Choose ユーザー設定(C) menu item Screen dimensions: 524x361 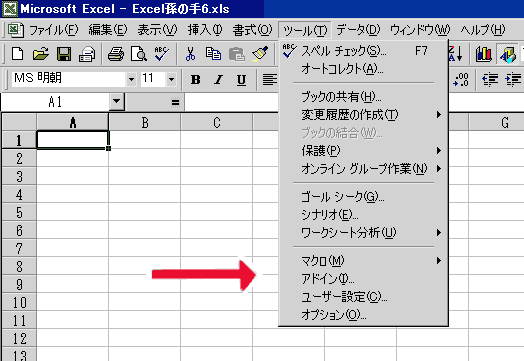coord(363,296)
